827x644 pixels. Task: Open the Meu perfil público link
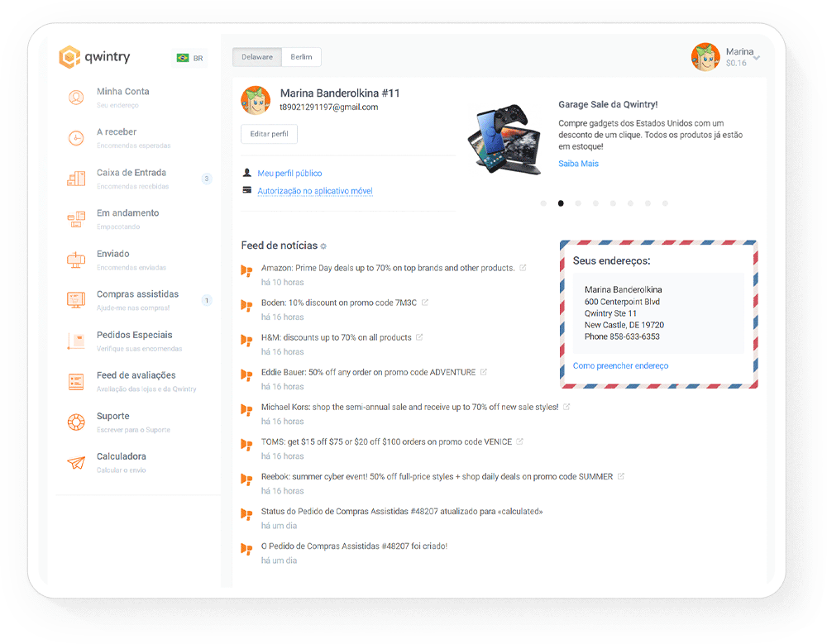[x=289, y=174]
